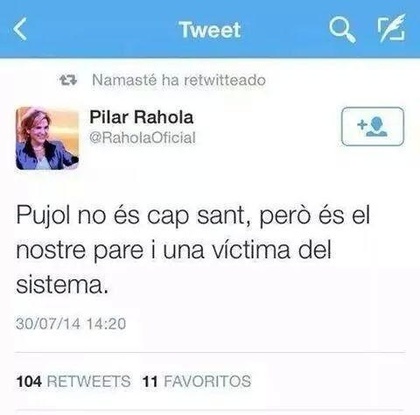
Task: Tap the Pilar Rahola display name
Action: pos(141,117)
